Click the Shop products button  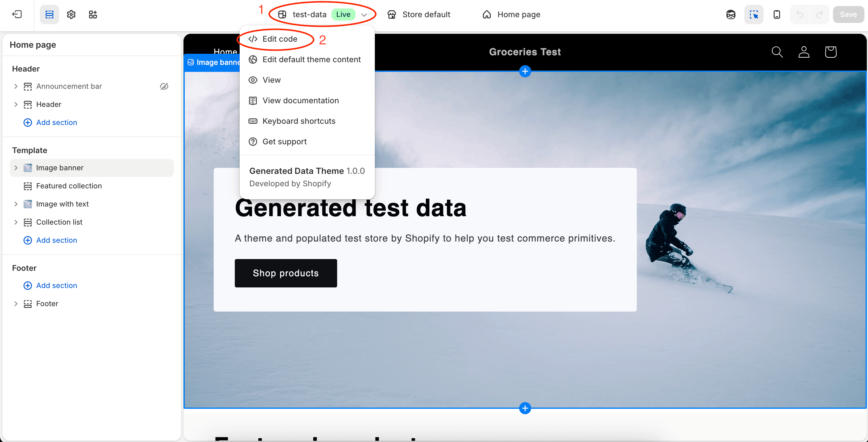[286, 273]
